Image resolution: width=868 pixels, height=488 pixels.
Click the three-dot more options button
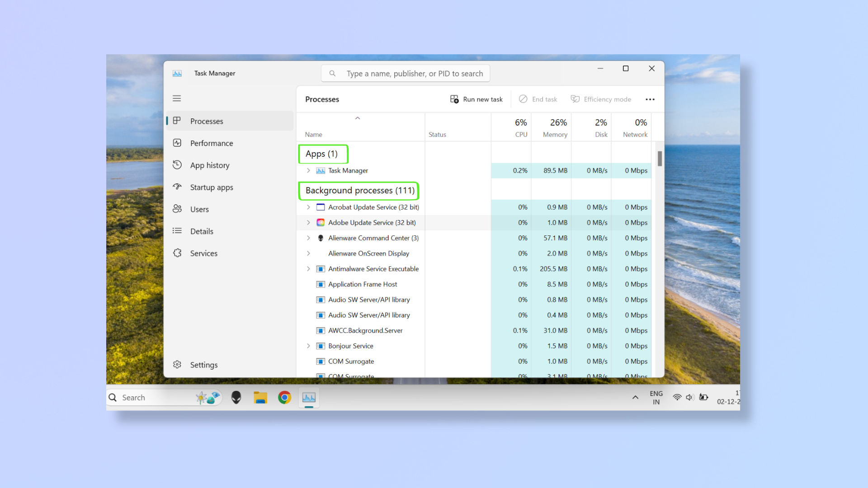click(650, 99)
